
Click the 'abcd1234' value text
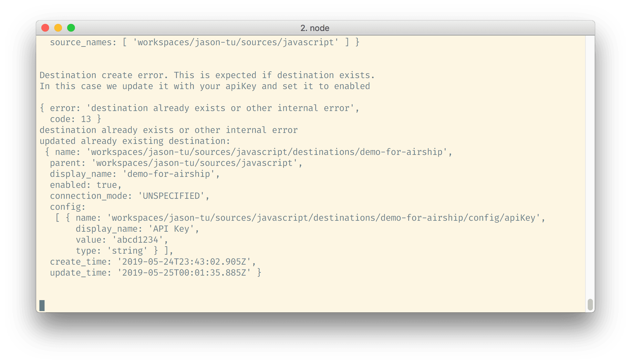tap(138, 240)
